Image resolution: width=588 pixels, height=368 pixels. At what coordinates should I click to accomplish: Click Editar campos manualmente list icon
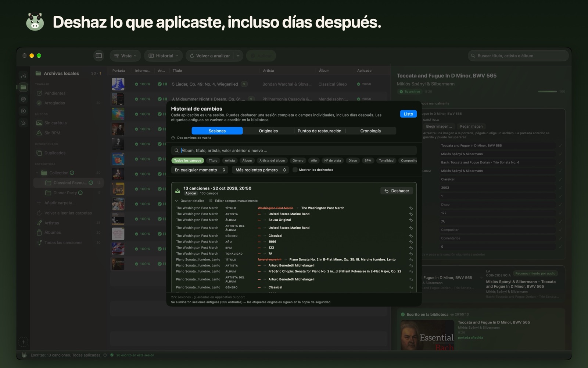(x=211, y=201)
